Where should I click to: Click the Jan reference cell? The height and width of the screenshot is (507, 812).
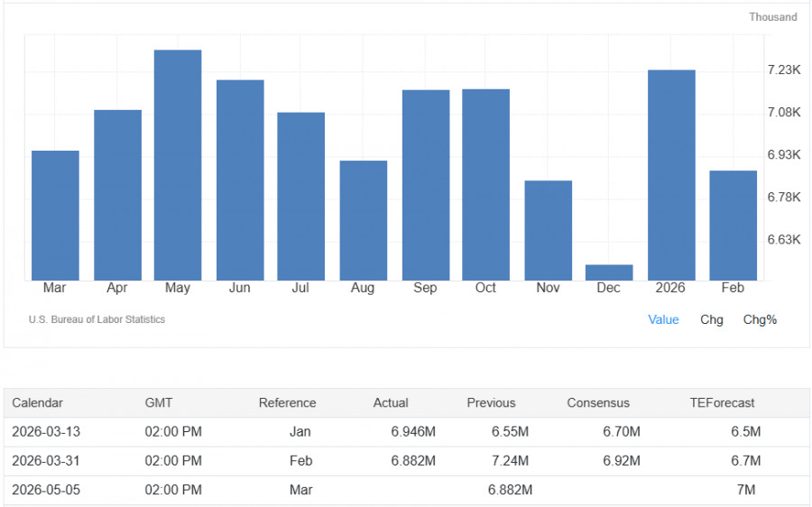tap(300, 432)
